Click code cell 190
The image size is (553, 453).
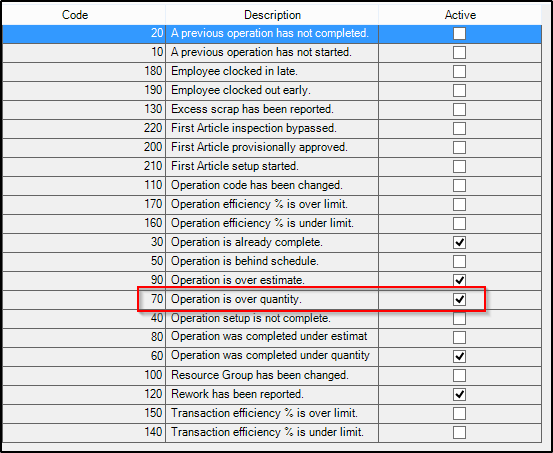click(84, 91)
